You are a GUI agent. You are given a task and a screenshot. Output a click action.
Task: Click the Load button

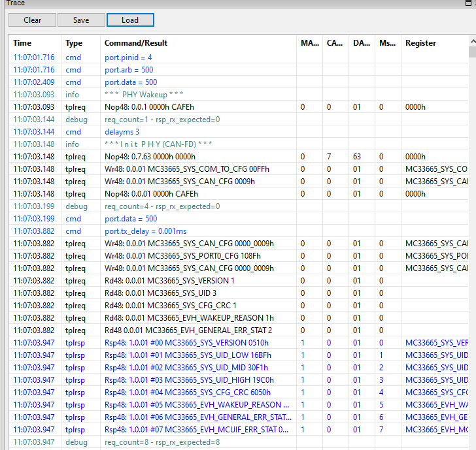[130, 20]
